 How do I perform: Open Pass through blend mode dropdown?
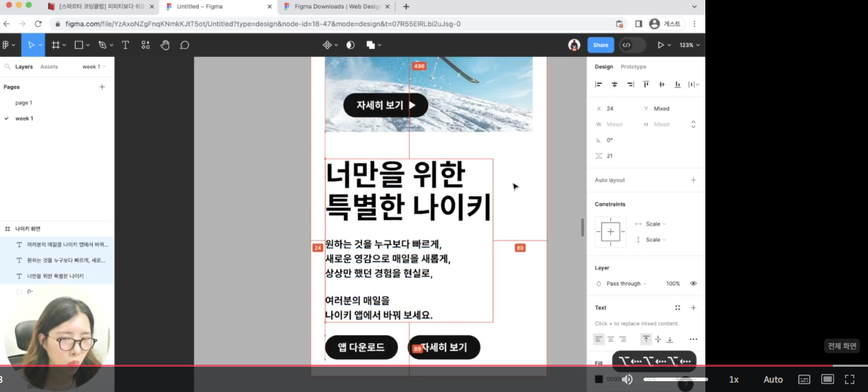[626, 284]
